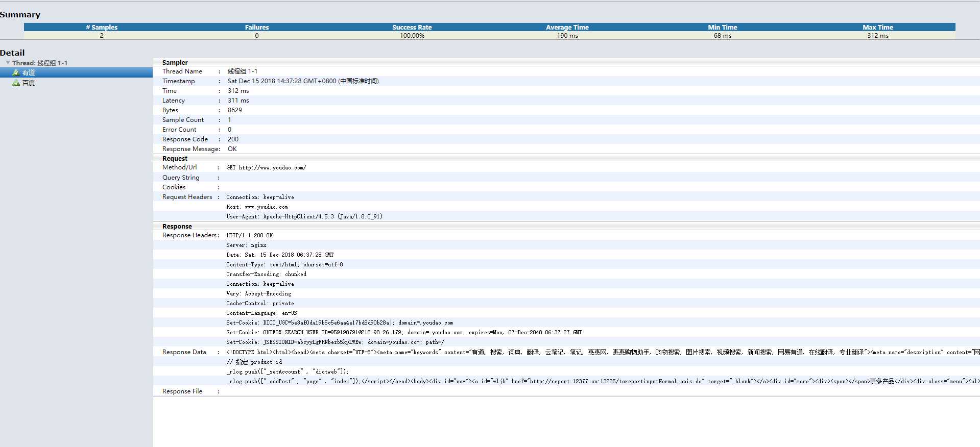Click the green status icon beside 百度
Viewport: 980px width, 447px height.
(x=16, y=83)
